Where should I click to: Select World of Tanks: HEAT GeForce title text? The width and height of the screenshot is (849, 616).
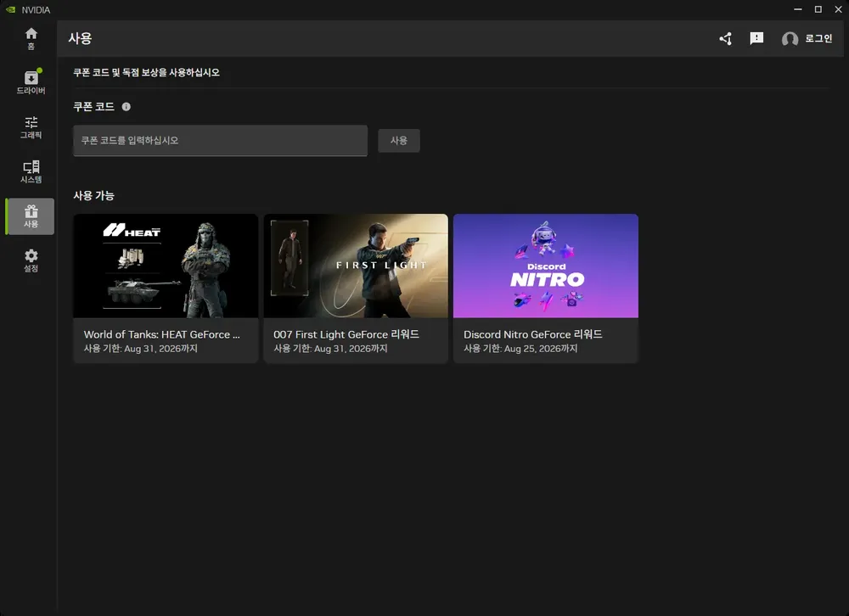click(x=162, y=334)
